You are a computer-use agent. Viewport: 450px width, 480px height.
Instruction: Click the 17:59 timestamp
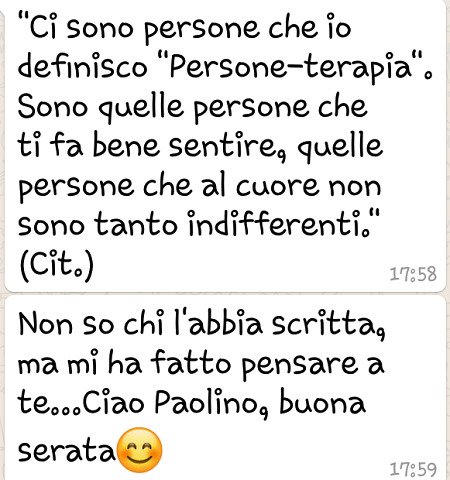pyautogui.click(x=413, y=470)
